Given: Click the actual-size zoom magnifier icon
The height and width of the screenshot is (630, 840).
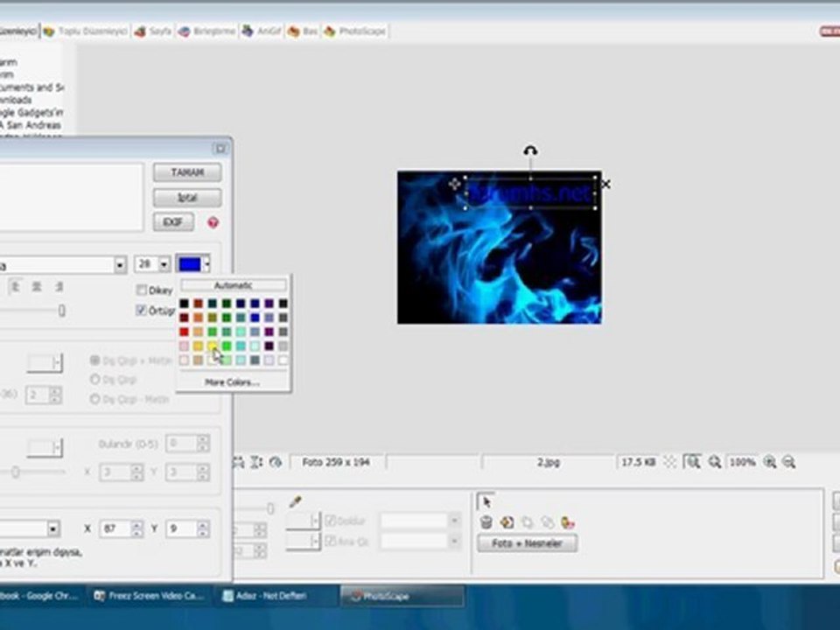Looking at the screenshot, I should pyautogui.click(x=715, y=462).
